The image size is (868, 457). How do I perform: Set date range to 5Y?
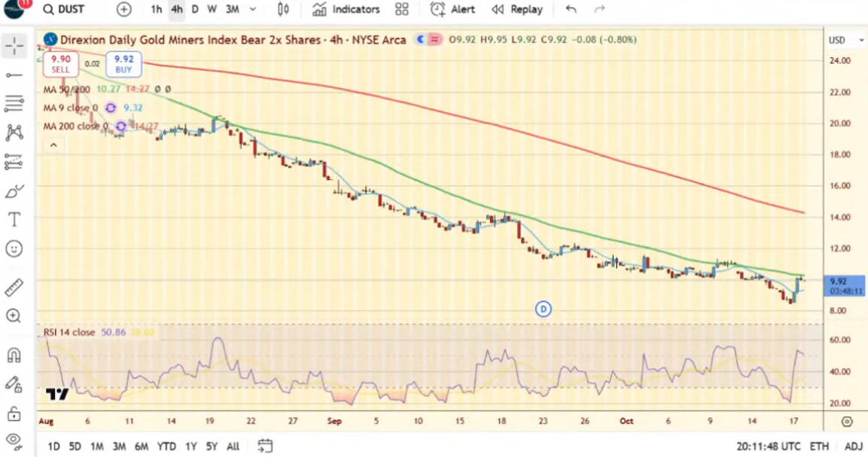[212, 446]
